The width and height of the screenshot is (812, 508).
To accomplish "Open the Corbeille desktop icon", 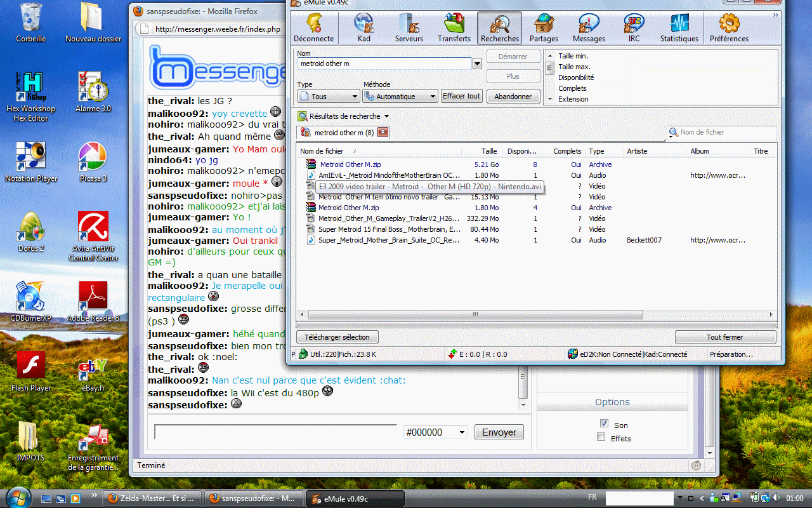I will (x=31, y=23).
